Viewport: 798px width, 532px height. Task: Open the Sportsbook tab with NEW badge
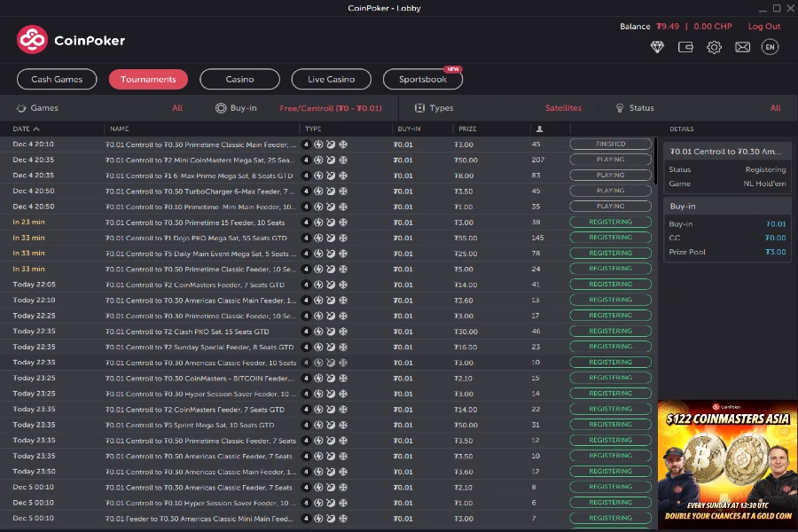pyautogui.click(x=422, y=79)
